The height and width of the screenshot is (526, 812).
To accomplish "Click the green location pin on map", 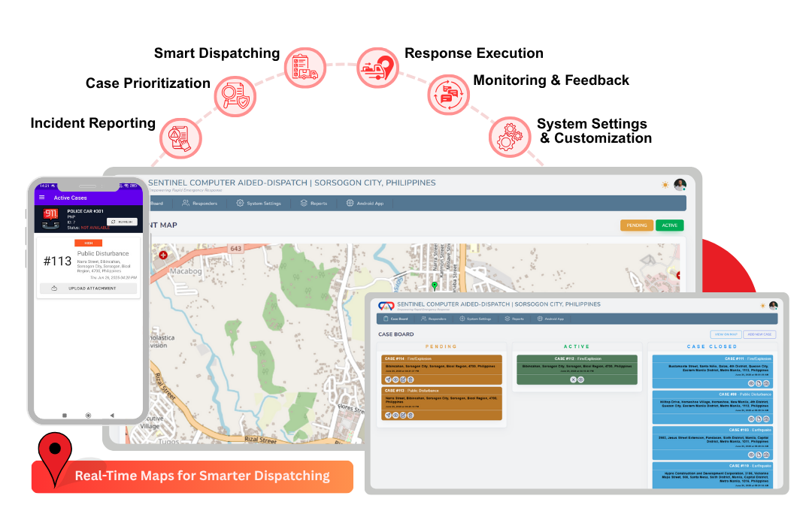I will [x=434, y=286].
